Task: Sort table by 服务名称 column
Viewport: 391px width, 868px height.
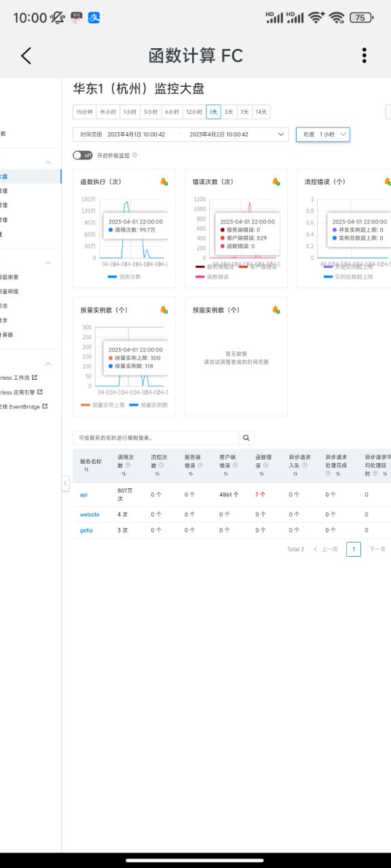Action: [86, 469]
